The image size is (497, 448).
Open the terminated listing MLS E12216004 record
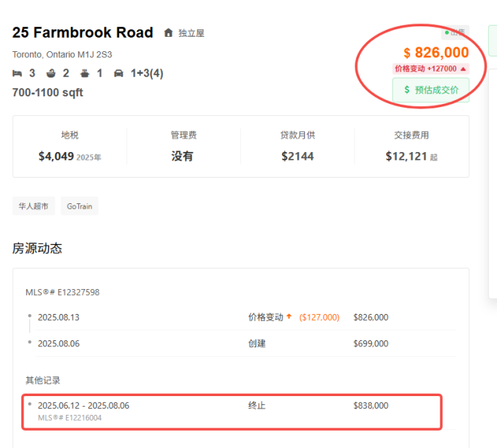[x=231, y=411]
